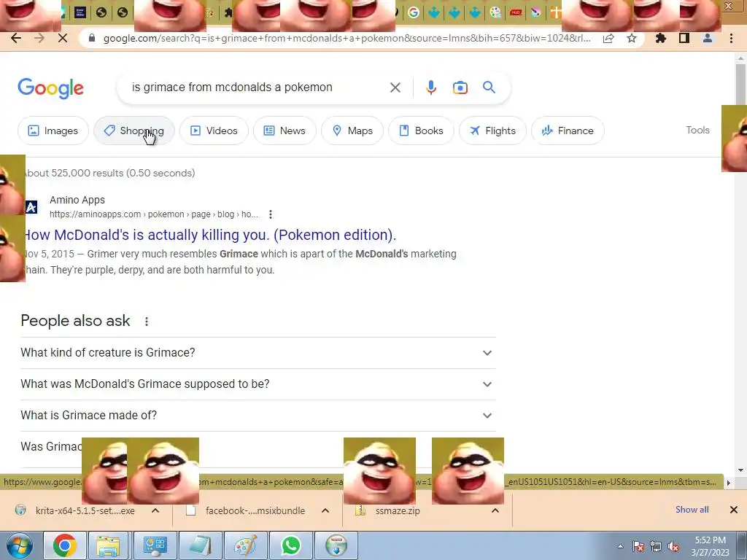Open the Images search filter

click(53, 131)
